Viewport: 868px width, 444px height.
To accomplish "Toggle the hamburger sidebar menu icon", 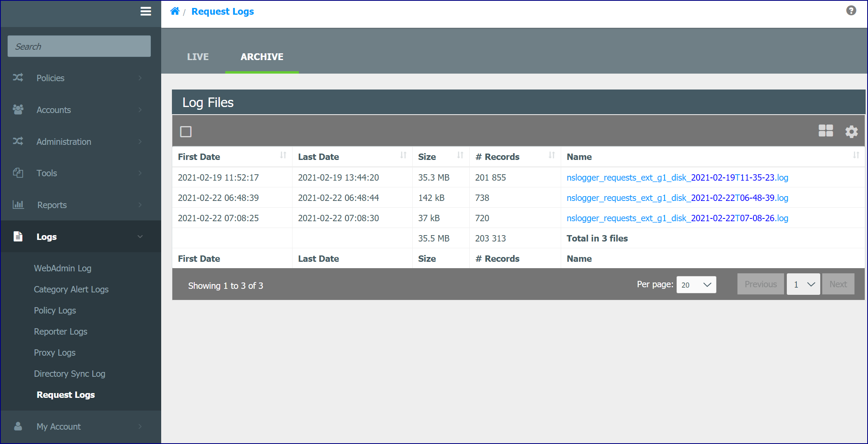I will tap(146, 12).
